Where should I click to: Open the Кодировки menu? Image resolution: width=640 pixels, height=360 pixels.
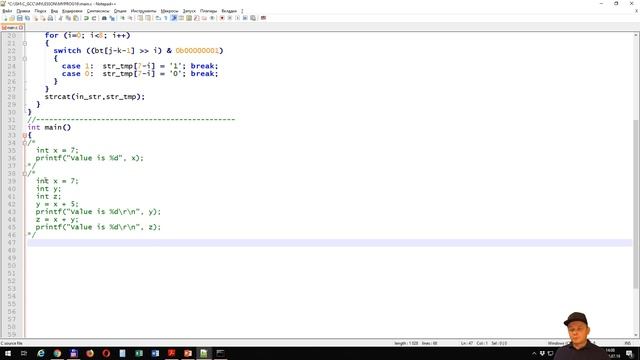click(72, 11)
